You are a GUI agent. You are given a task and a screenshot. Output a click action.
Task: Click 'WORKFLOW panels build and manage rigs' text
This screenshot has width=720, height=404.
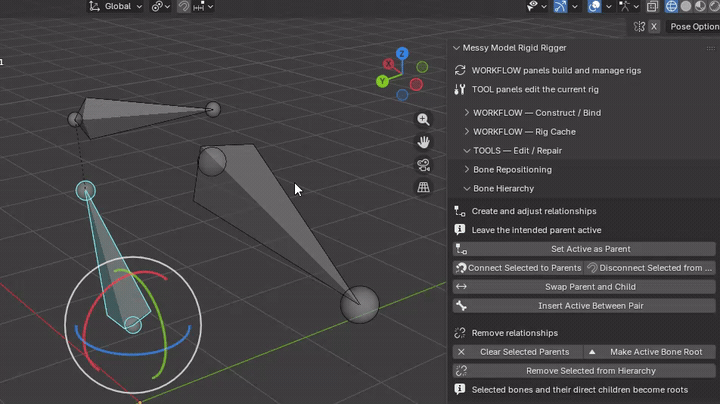coord(556,71)
